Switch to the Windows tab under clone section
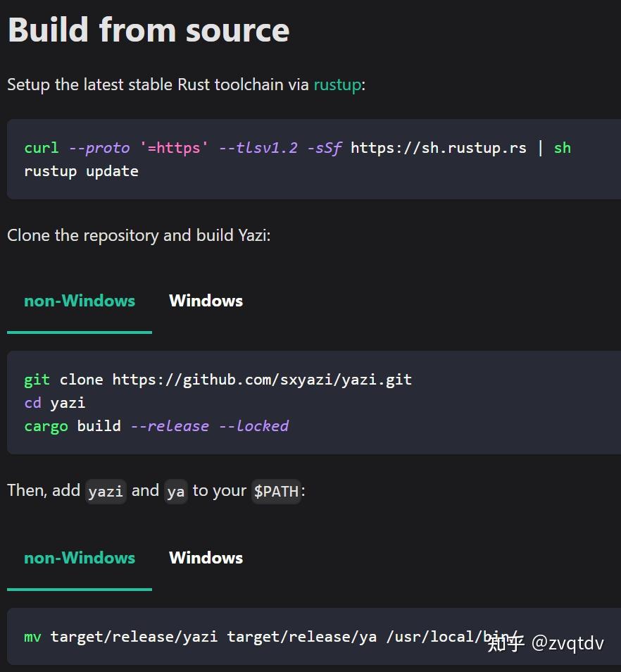Screen dimensions: 621x672 tap(206, 301)
